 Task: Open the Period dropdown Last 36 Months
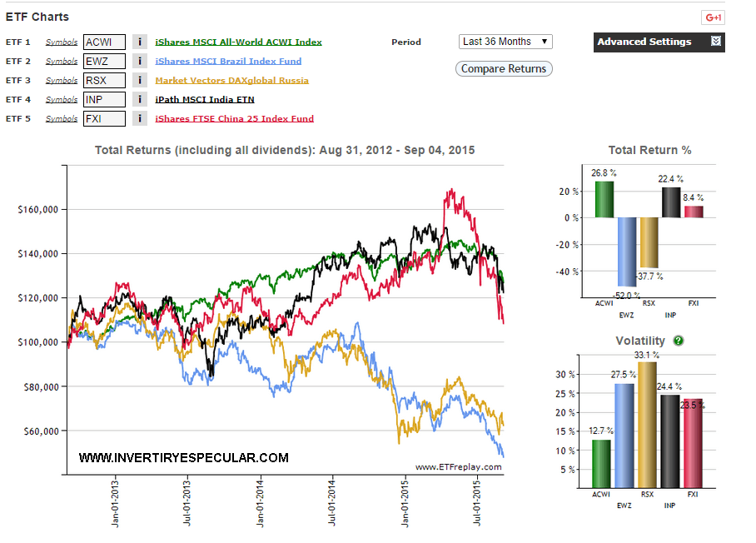coord(505,42)
